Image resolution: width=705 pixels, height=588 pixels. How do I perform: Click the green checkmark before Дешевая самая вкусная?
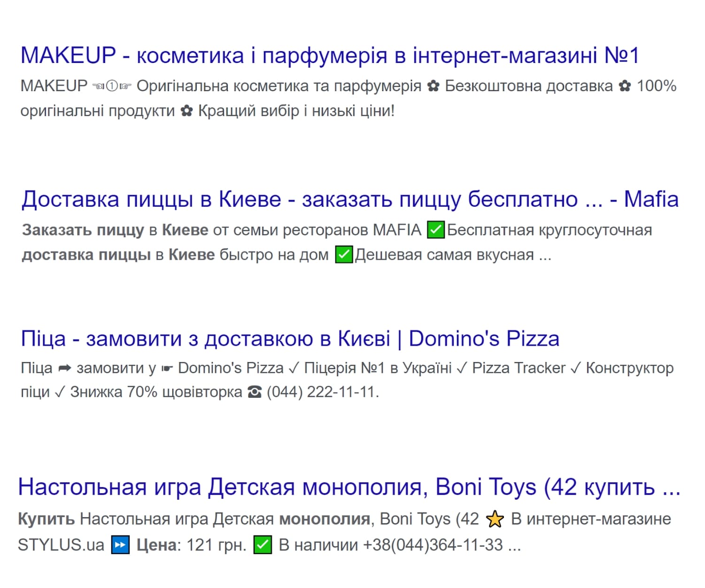[x=344, y=255]
